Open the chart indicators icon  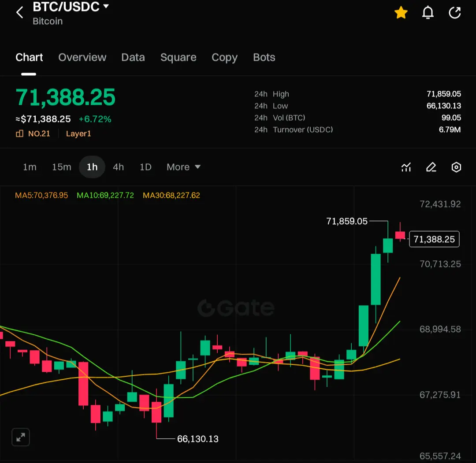[406, 167]
